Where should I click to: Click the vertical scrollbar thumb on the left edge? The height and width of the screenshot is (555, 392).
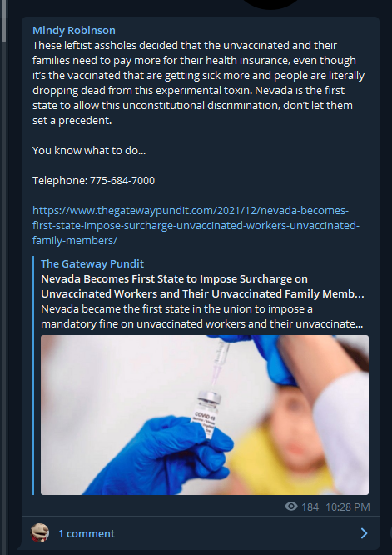4,21
